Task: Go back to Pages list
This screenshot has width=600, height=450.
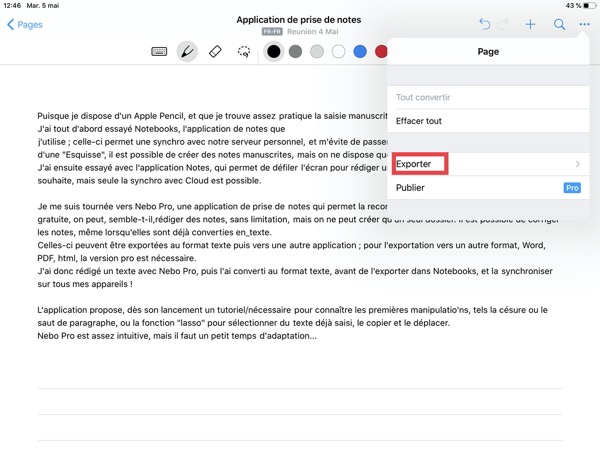Action: (x=25, y=24)
